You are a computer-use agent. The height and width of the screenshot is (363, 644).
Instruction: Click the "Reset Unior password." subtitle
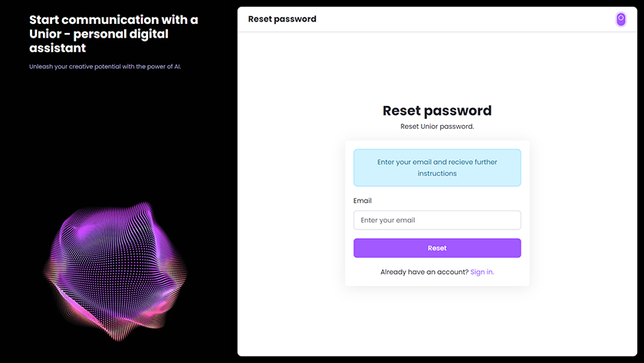pos(437,126)
